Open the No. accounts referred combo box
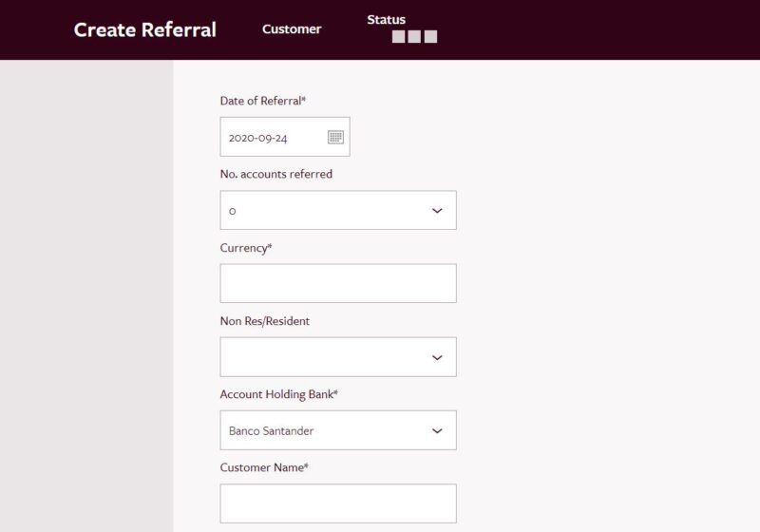Screen dimensions: 760x532 coord(338,210)
